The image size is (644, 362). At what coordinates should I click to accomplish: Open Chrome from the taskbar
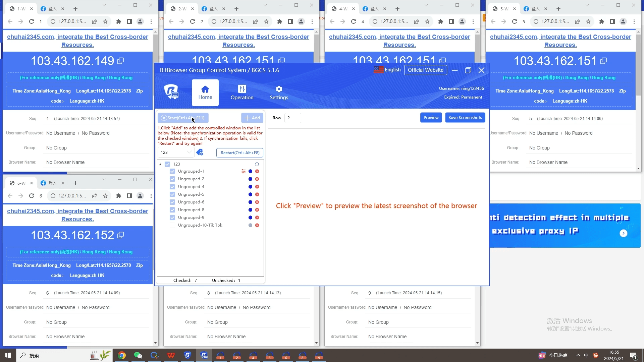121,355
